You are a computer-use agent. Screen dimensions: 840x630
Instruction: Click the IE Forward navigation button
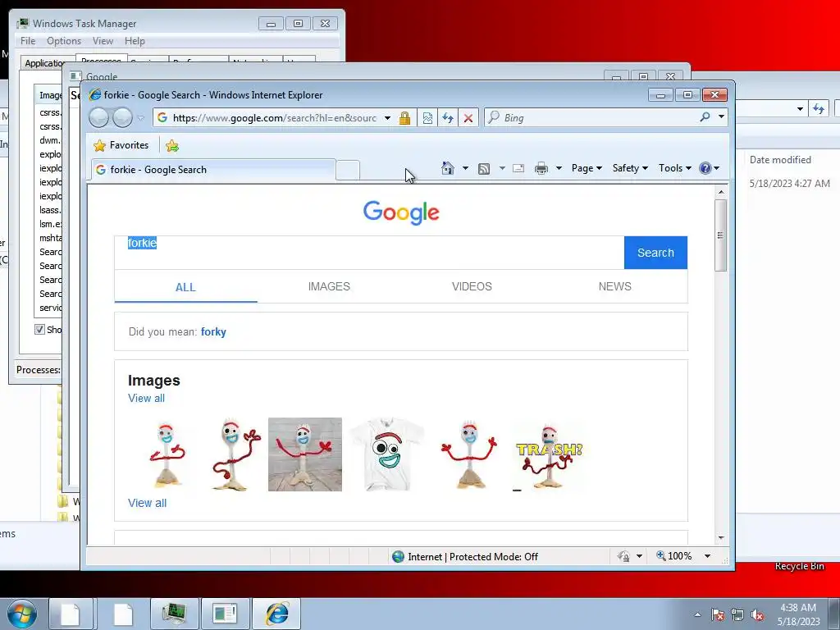pyautogui.click(x=122, y=117)
